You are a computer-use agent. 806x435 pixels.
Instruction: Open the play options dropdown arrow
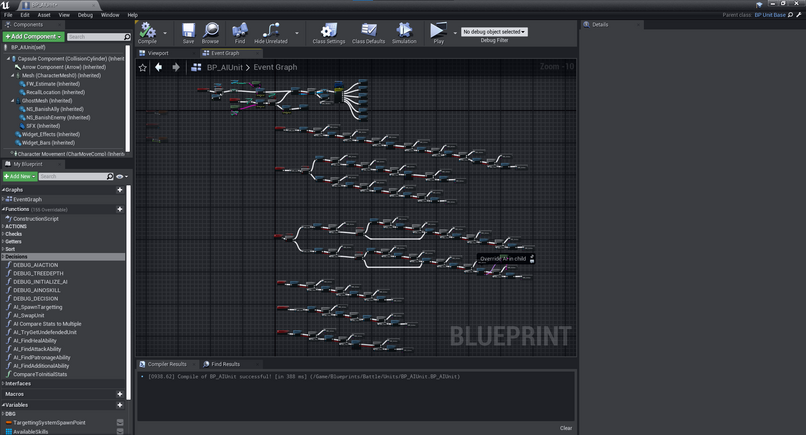[x=455, y=33]
